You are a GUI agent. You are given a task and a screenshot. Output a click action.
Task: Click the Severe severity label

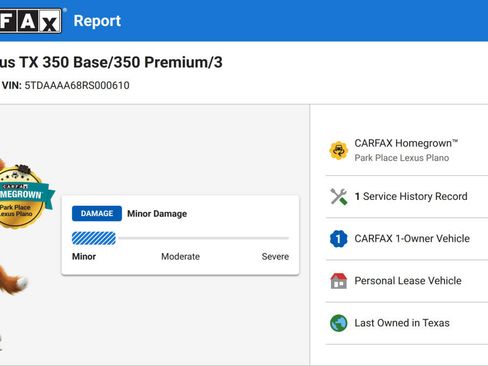(275, 257)
